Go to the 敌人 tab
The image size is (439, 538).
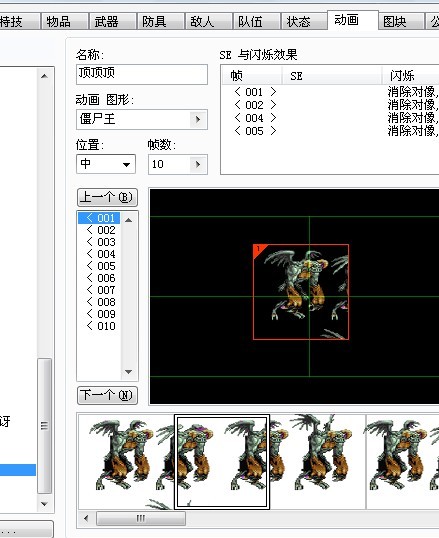pos(208,21)
